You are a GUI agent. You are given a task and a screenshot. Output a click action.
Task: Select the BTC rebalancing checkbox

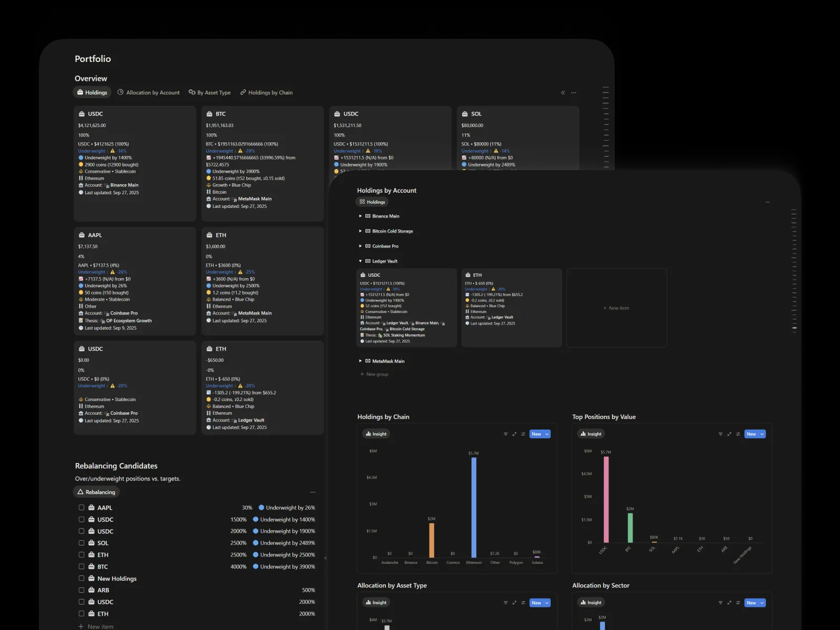point(81,566)
